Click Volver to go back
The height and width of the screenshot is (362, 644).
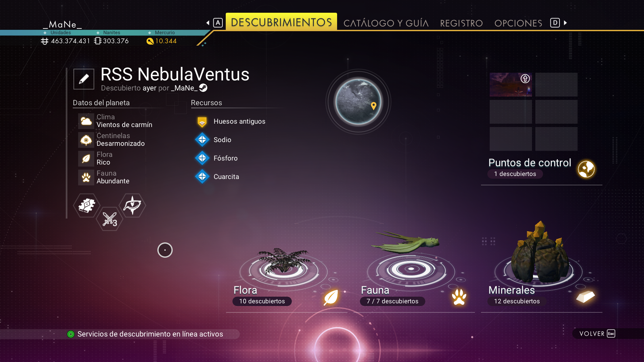[x=597, y=334]
